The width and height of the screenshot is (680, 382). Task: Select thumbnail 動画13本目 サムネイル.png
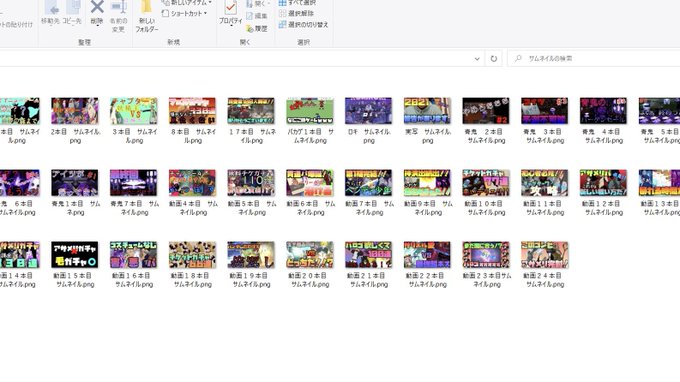point(659,183)
